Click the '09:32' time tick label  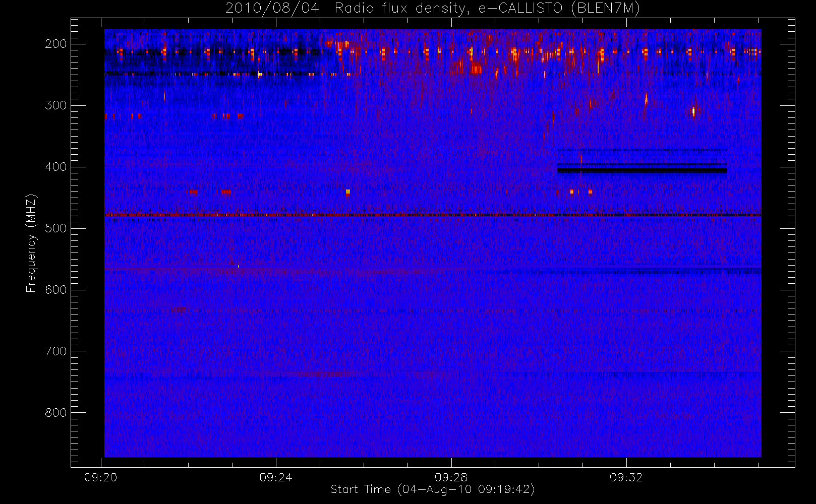pyautogui.click(x=626, y=477)
